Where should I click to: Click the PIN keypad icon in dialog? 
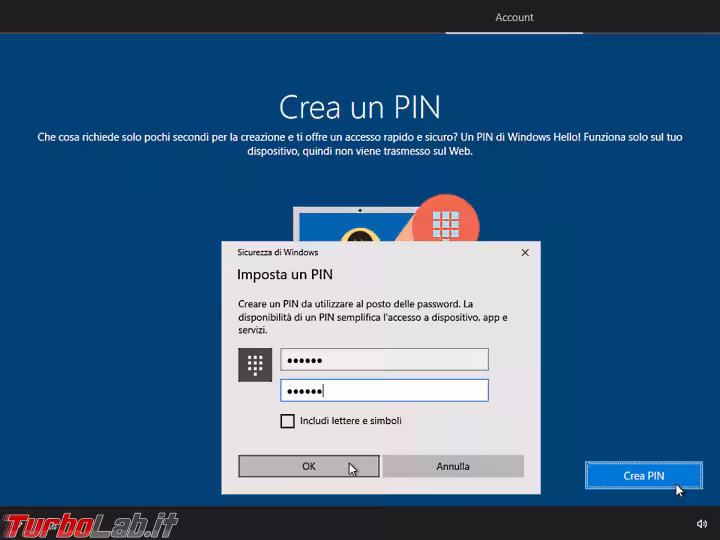click(255, 365)
